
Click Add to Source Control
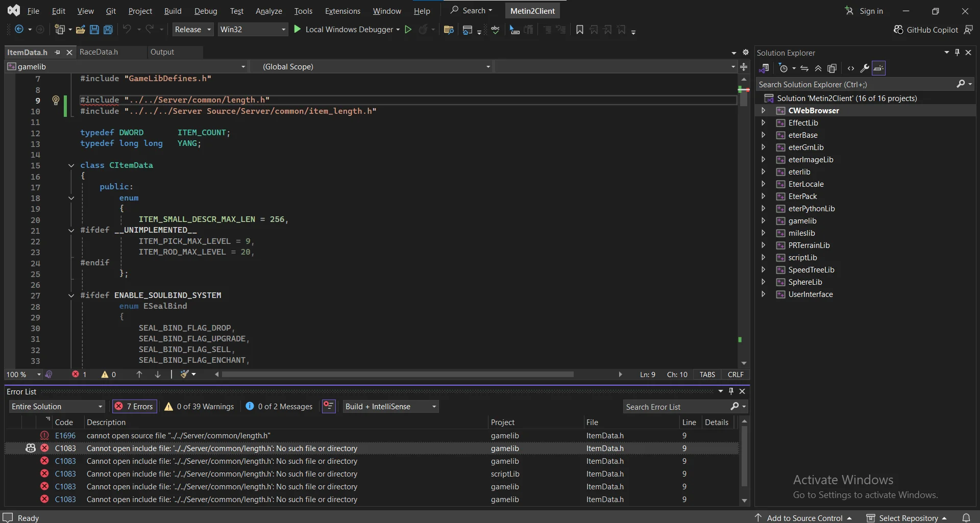[804, 517]
